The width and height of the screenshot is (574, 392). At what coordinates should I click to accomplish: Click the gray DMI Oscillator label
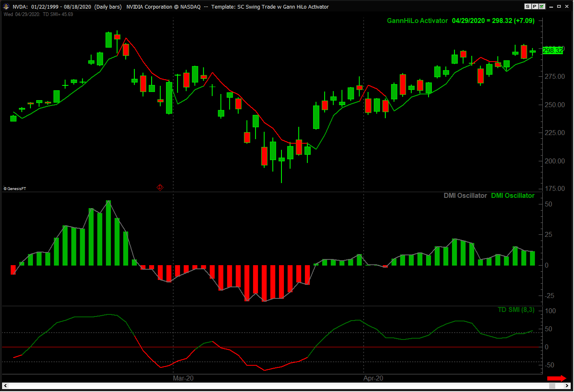[465, 196]
